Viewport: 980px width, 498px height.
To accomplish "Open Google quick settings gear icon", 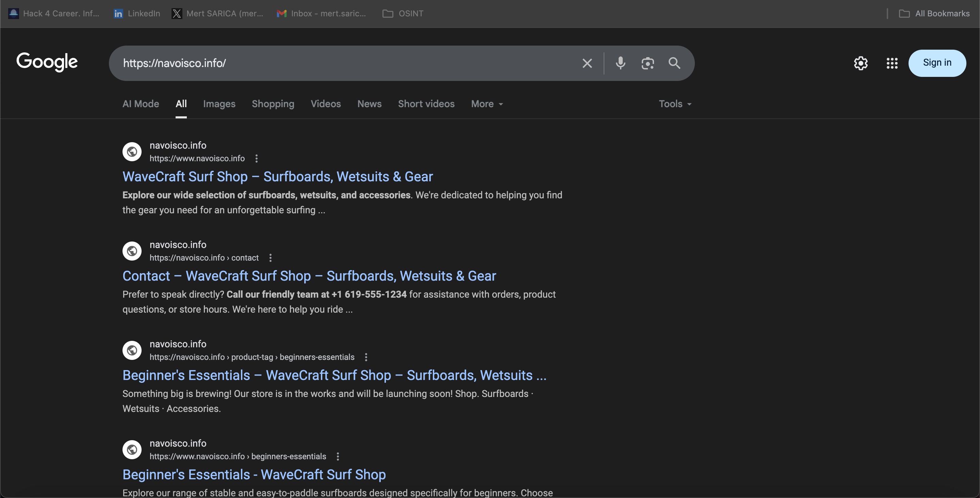I will coord(861,63).
